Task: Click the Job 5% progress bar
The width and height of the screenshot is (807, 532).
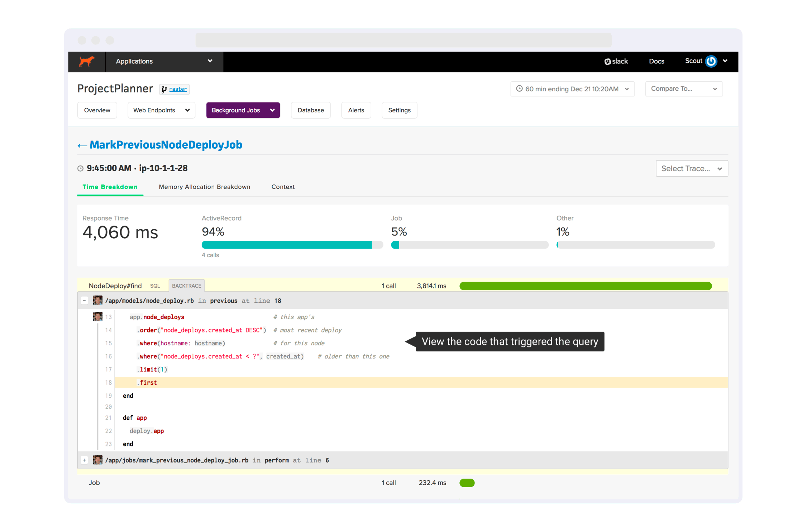Action: [470, 245]
